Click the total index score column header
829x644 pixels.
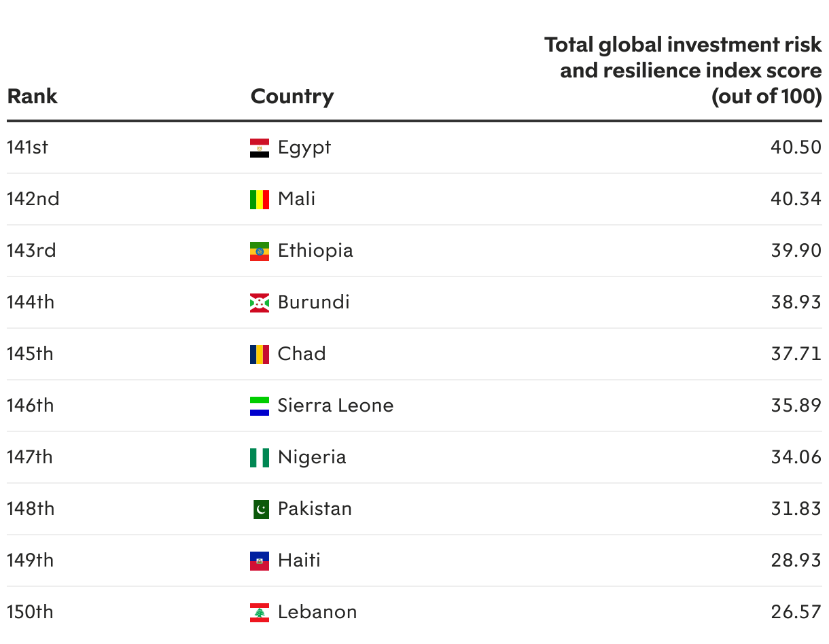(x=683, y=71)
